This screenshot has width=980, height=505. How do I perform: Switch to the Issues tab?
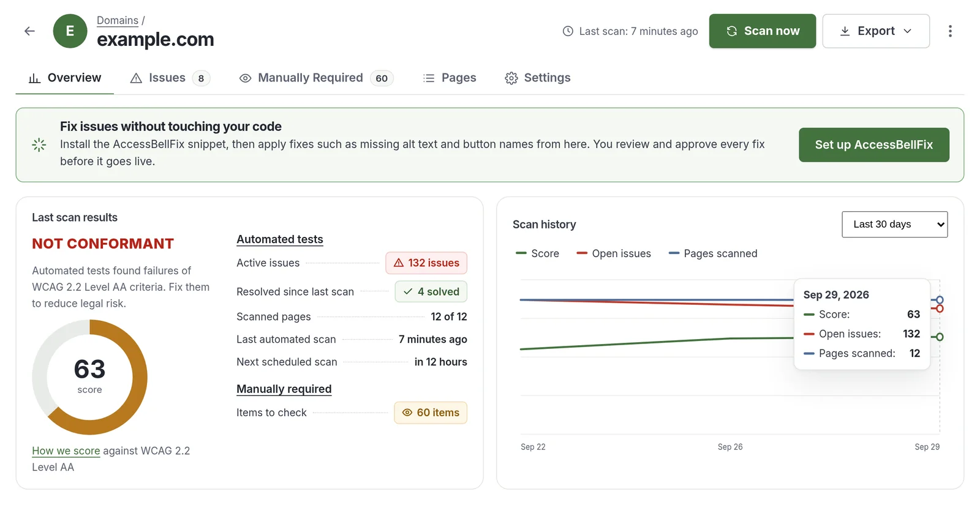click(170, 78)
